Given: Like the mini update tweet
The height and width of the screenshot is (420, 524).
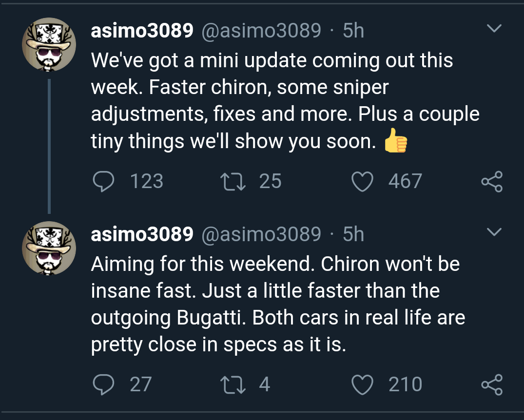Looking at the screenshot, I should [362, 181].
